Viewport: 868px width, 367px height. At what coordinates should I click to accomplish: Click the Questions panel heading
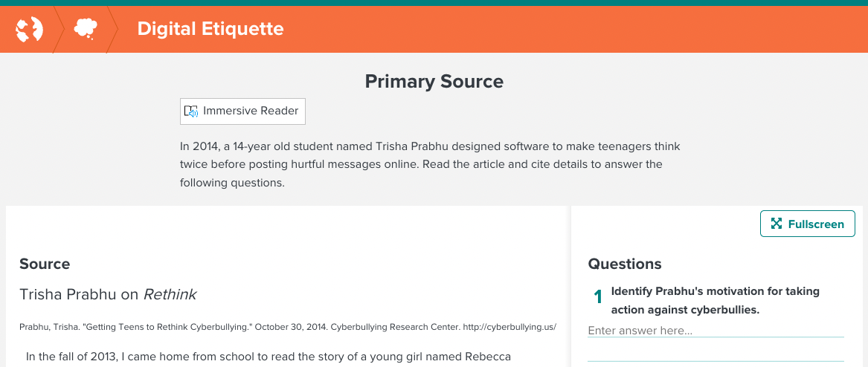[x=625, y=264]
